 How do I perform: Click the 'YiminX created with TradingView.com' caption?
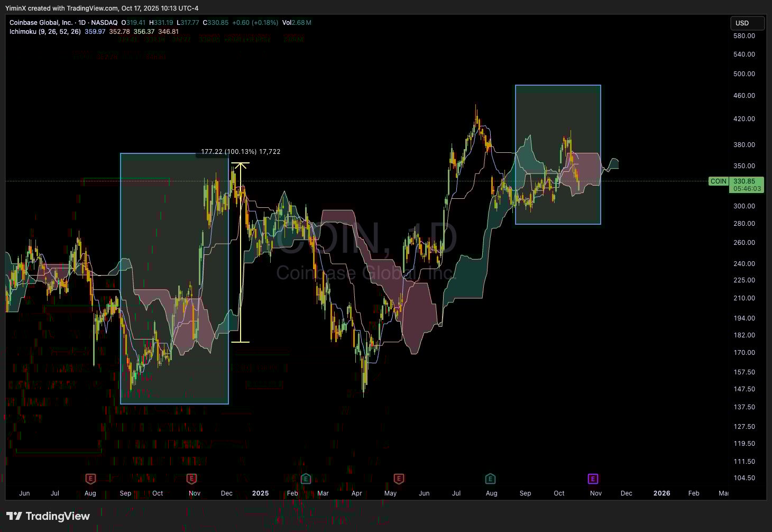pos(61,8)
